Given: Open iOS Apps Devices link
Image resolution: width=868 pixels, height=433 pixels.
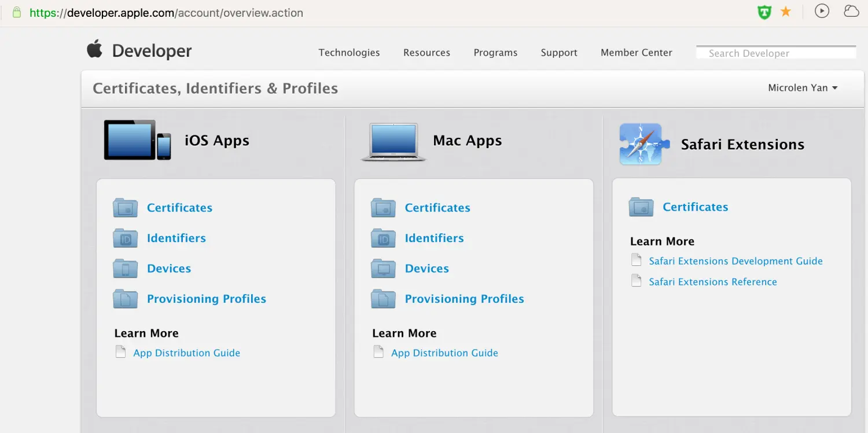Looking at the screenshot, I should tap(169, 269).
